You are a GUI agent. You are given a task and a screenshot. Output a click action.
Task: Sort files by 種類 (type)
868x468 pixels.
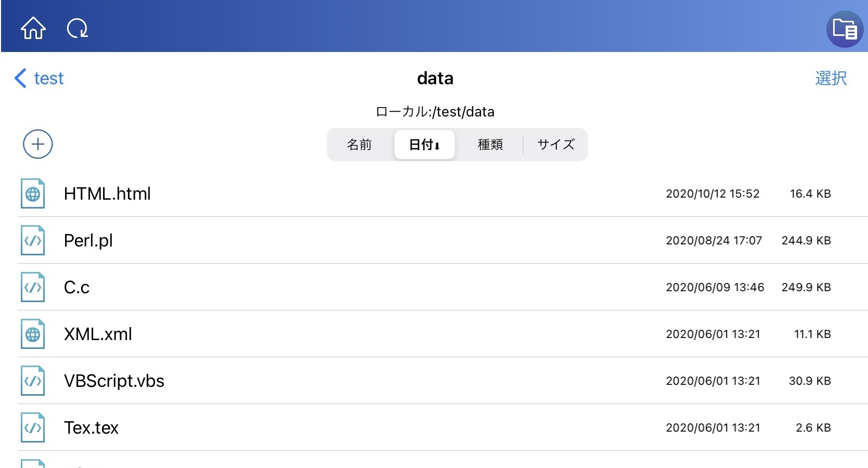pos(490,145)
